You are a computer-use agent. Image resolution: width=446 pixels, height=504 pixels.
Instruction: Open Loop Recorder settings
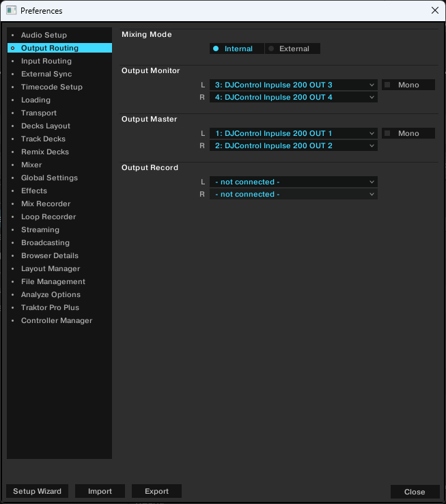(59, 216)
